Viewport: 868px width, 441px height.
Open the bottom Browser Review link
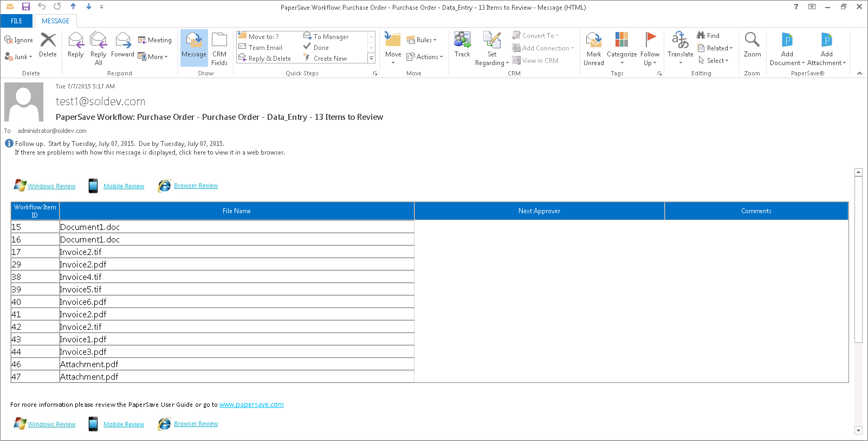click(x=196, y=424)
